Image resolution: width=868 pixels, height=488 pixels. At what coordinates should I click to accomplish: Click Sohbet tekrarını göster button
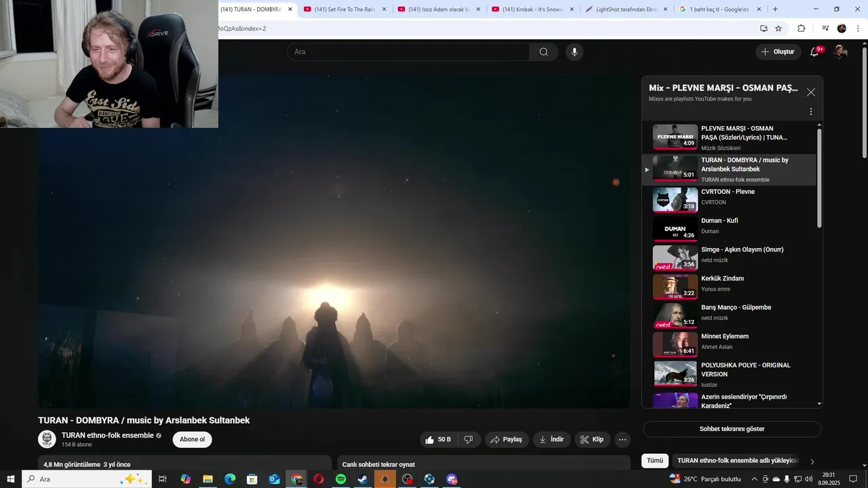(x=732, y=429)
